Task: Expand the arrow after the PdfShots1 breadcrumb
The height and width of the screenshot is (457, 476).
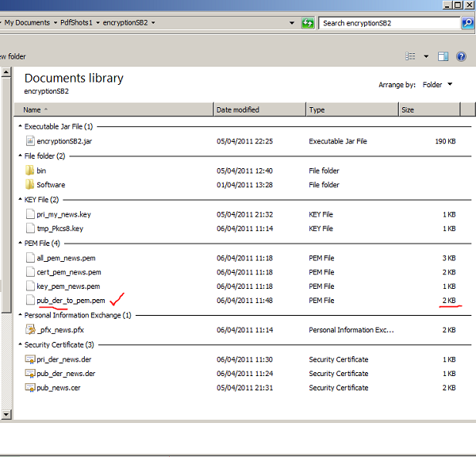Action: [x=98, y=23]
